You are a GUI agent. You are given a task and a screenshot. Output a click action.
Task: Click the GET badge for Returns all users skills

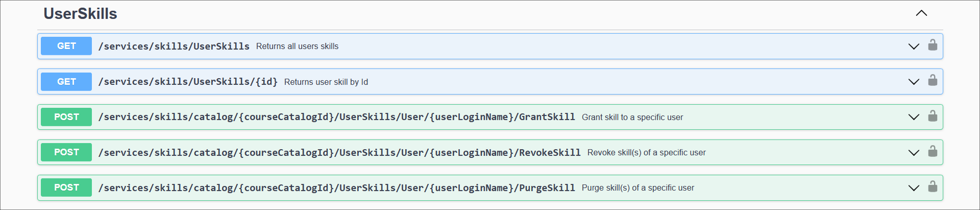[66, 46]
